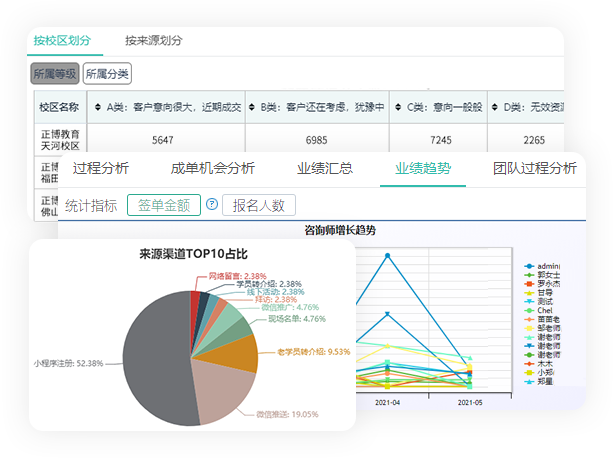Toggle the 所属分类 option
The image size is (613, 458).
click(107, 74)
